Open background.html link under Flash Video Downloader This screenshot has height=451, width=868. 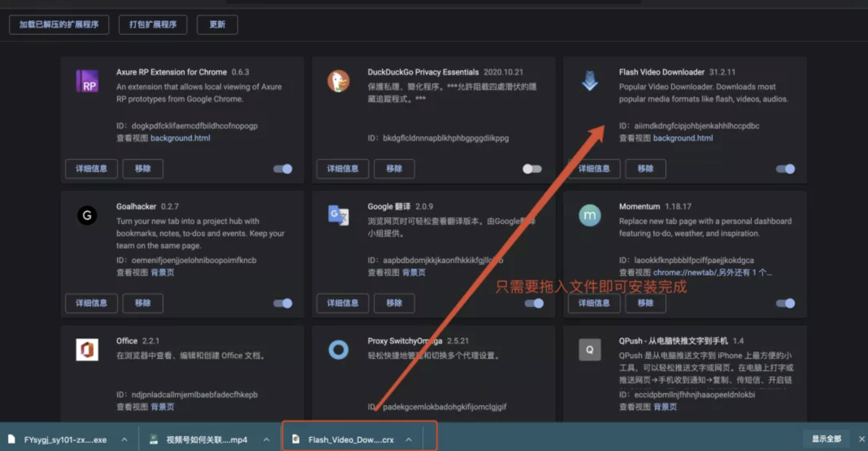(683, 138)
